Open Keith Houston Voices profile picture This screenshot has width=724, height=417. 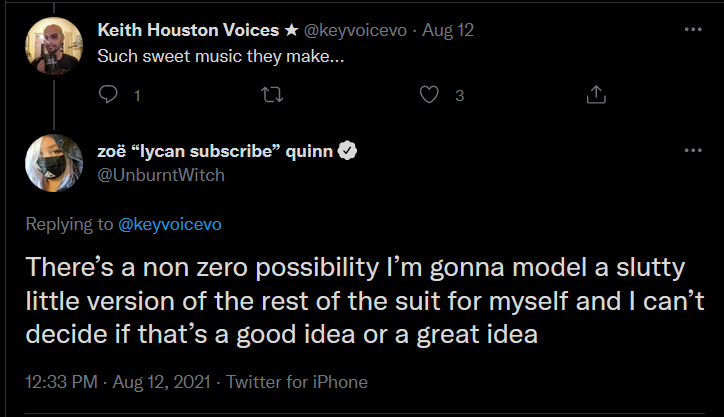tap(54, 46)
